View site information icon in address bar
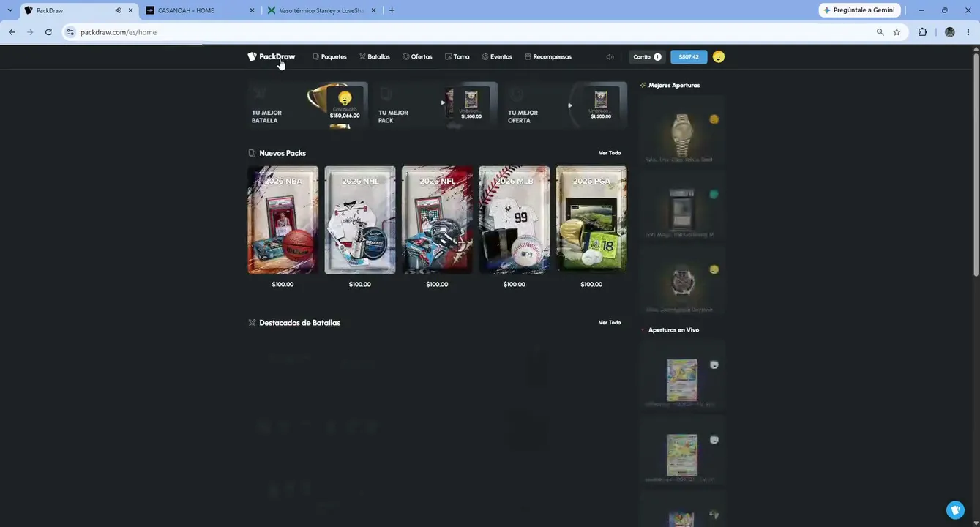Screen dimensions: 980x527 (x=70, y=32)
